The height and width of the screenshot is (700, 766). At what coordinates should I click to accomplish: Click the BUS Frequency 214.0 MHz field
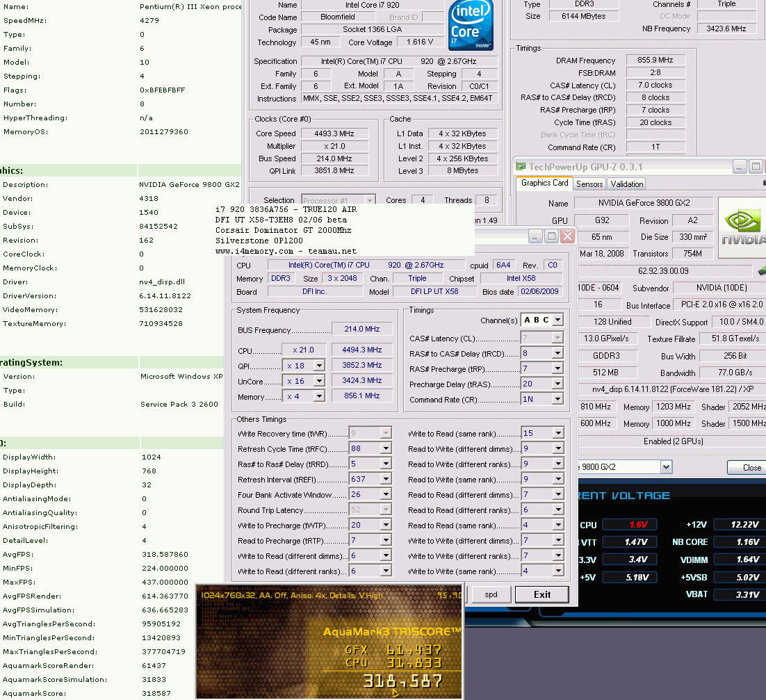click(362, 329)
